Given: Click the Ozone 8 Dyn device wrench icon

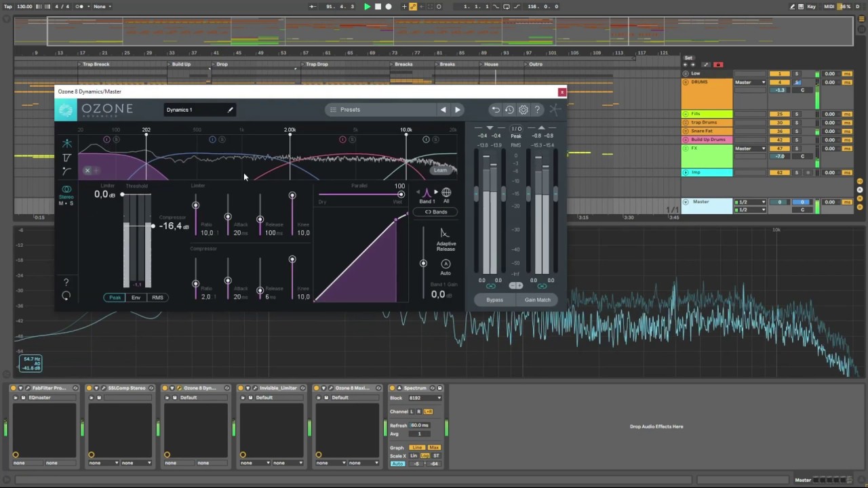Looking at the screenshot, I should (x=180, y=388).
